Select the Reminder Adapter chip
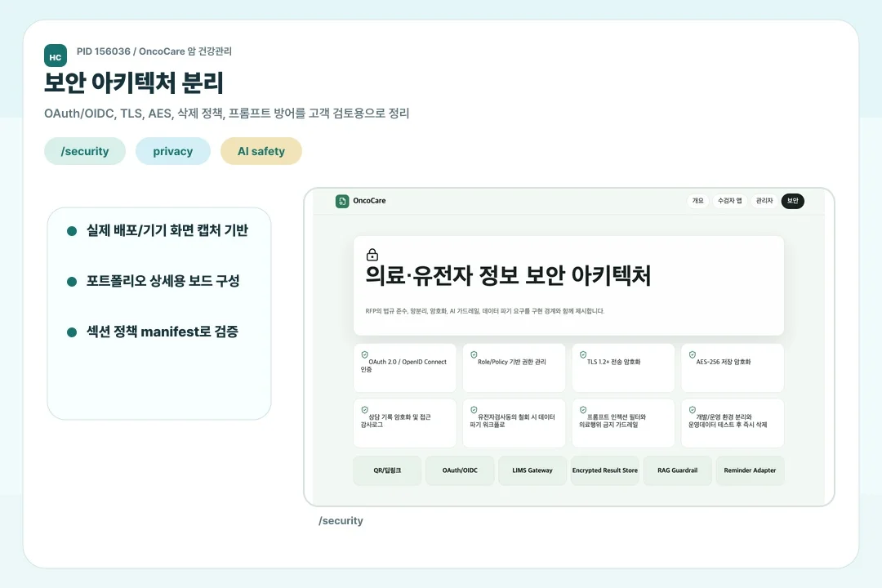882x588 pixels. coord(750,470)
